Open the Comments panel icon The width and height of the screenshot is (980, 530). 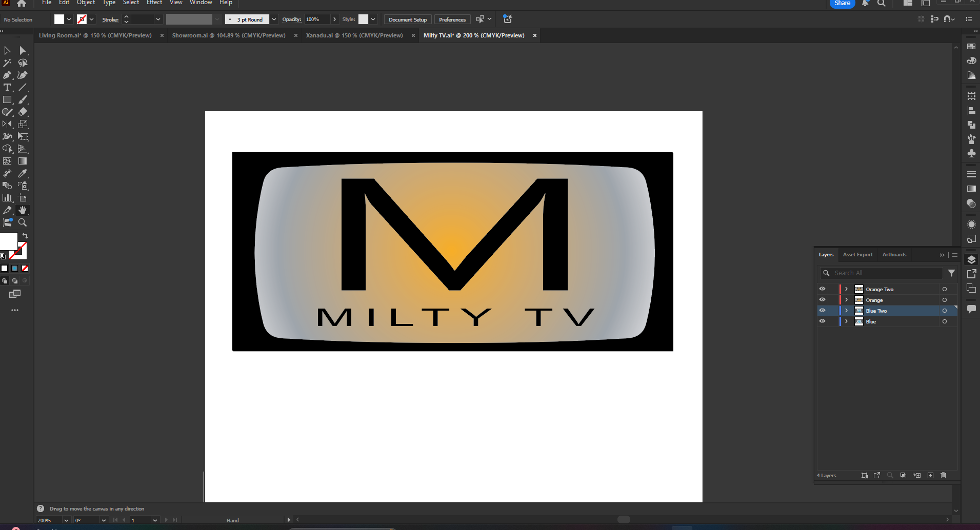click(971, 309)
